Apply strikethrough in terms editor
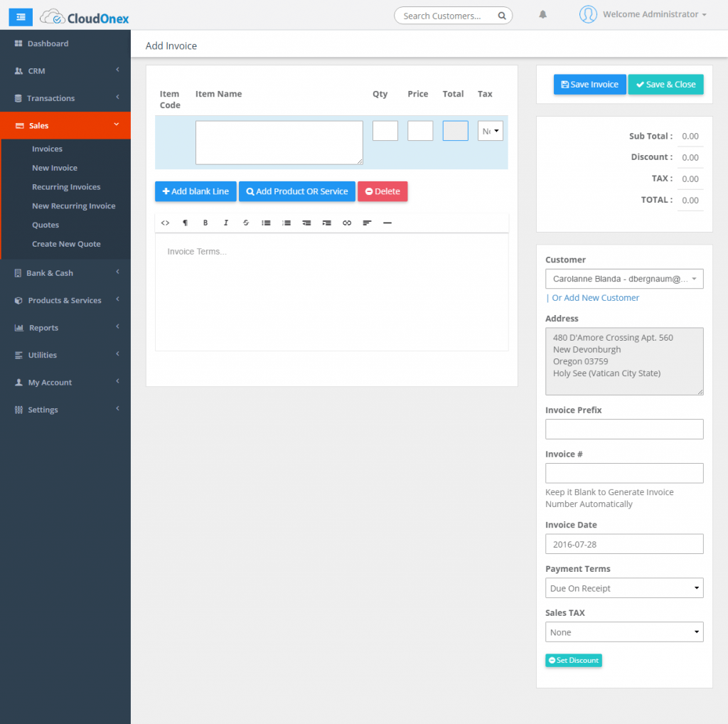This screenshot has height=724, width=728. pyautogui.click(x=246, y=223)
